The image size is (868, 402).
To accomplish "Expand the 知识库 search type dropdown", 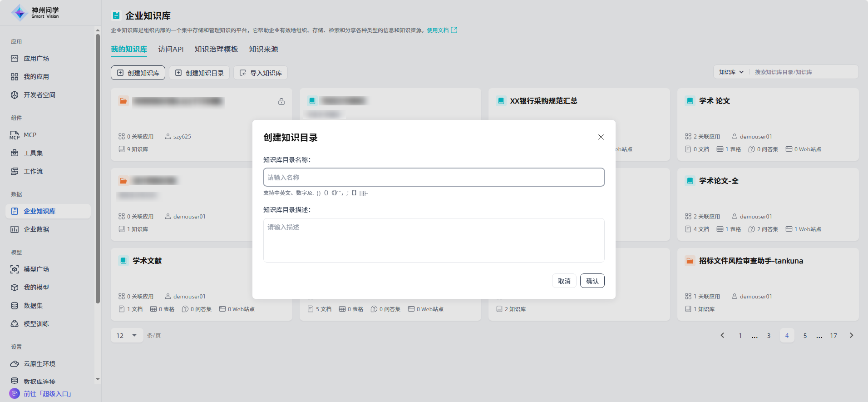I will 731,72.
